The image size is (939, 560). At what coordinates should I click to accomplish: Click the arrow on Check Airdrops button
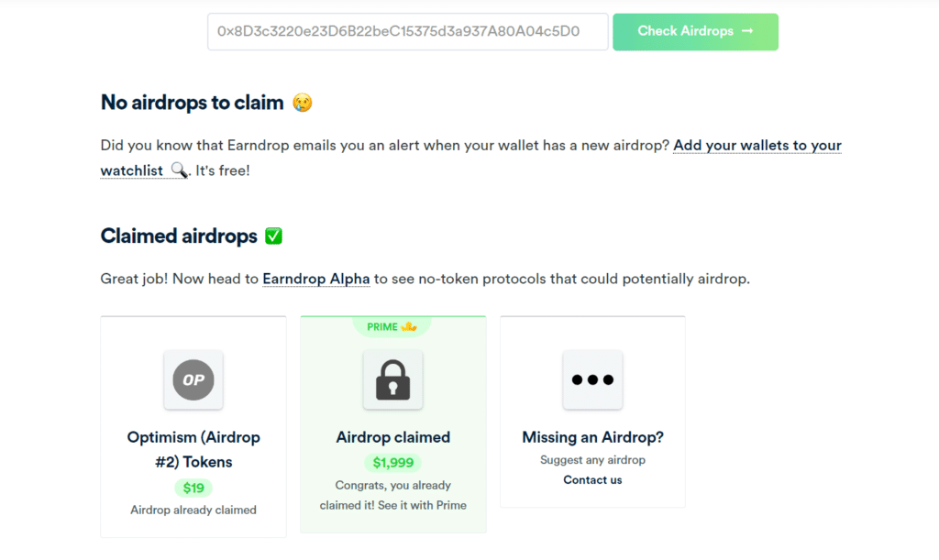click(x=746, y=30)
